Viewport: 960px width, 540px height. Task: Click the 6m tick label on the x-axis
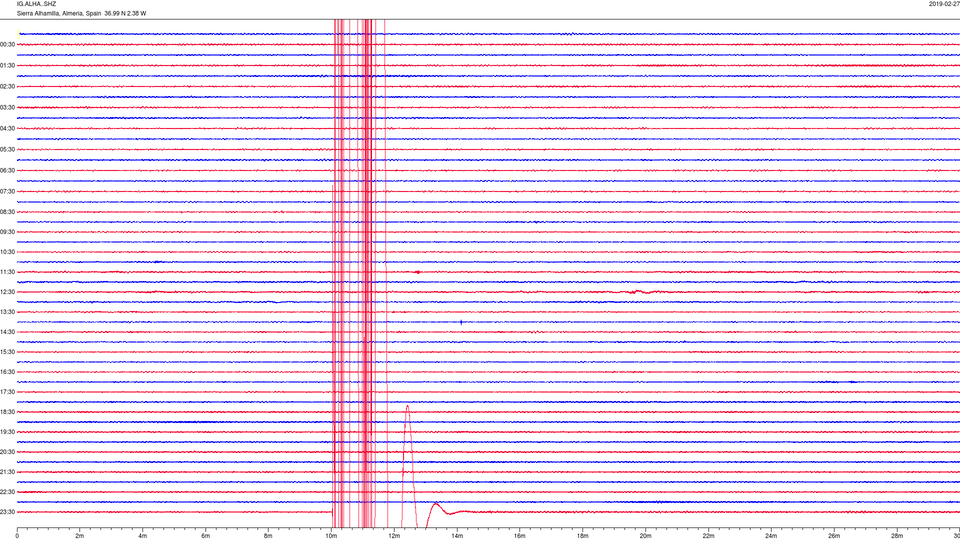pyautogui.click(x=206, y=536)
